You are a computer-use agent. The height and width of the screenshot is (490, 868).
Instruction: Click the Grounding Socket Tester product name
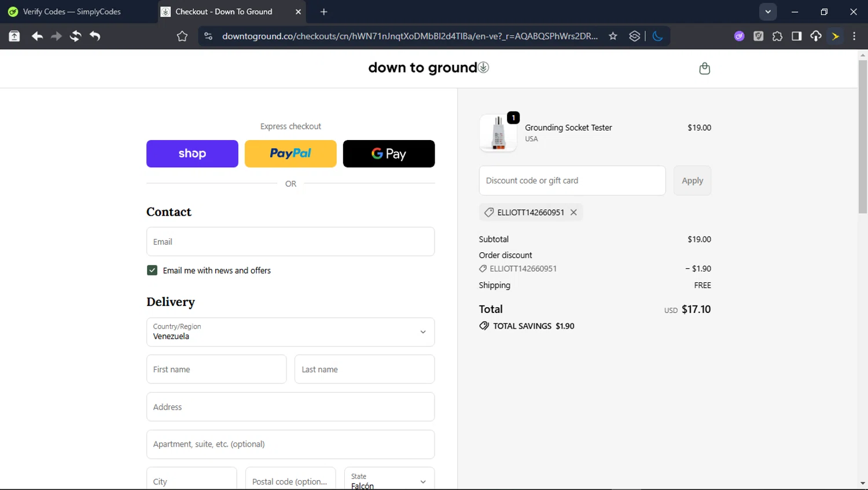pos(568,127)
